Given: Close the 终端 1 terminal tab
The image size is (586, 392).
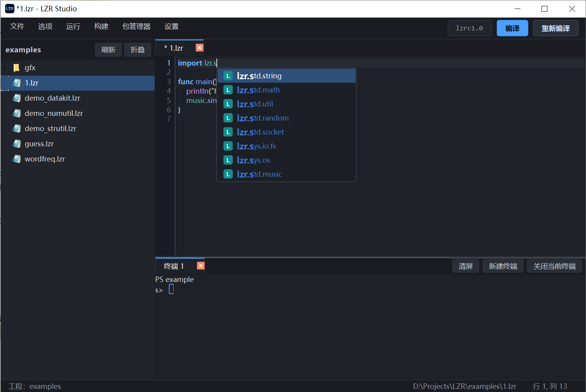Looking at the screenshot, I should point(201,266).
